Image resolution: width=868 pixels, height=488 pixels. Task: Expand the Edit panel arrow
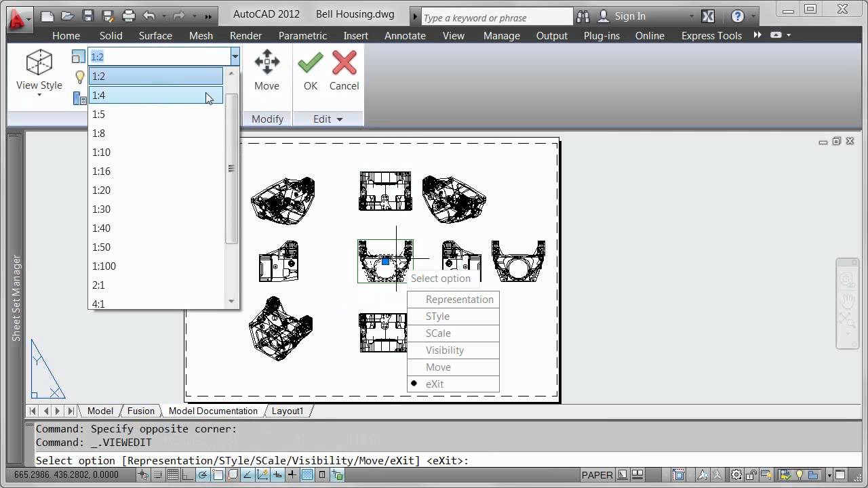click(x=340, y=119)
